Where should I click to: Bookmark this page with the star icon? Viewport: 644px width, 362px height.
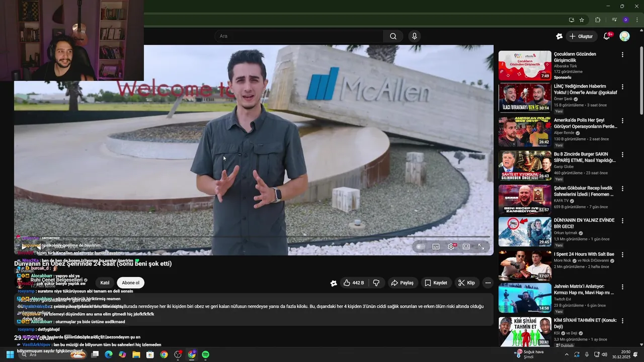(582, 20)
